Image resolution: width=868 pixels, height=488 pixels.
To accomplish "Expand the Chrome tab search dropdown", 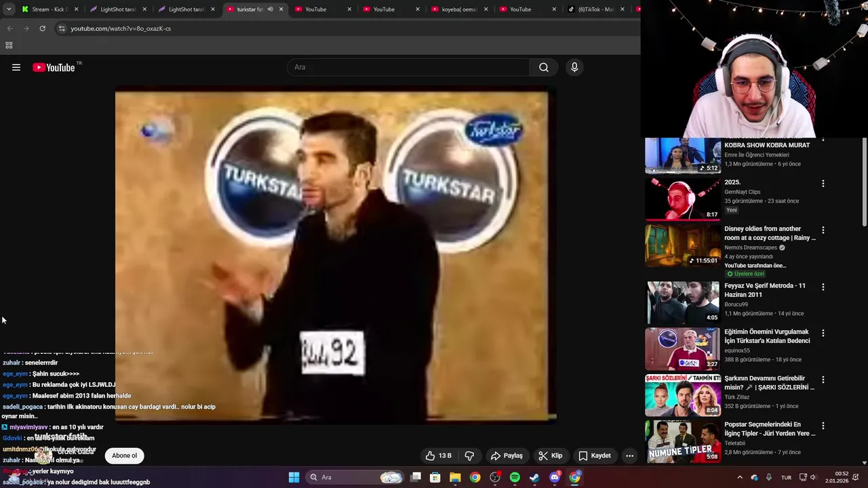I will click(x=8, y=9).
